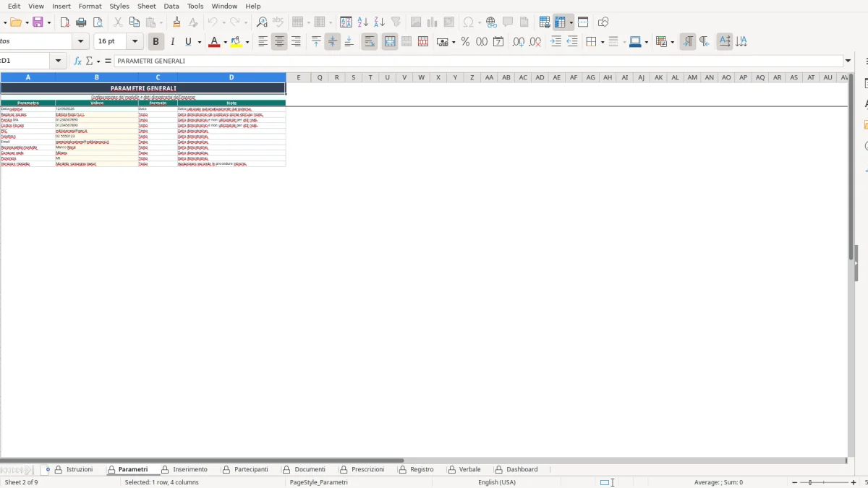Open Find and Replace
Viewport: 868px width, 488px height.
pos(262,22)
